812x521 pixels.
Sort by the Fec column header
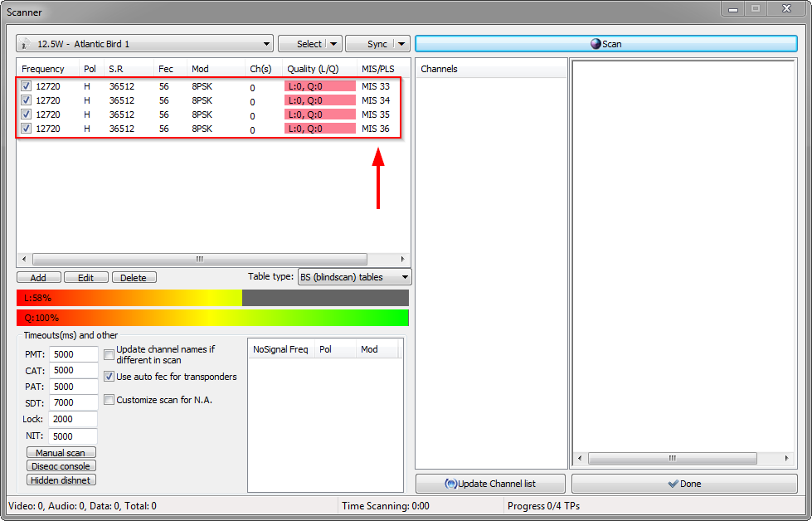tap(170, 69)
